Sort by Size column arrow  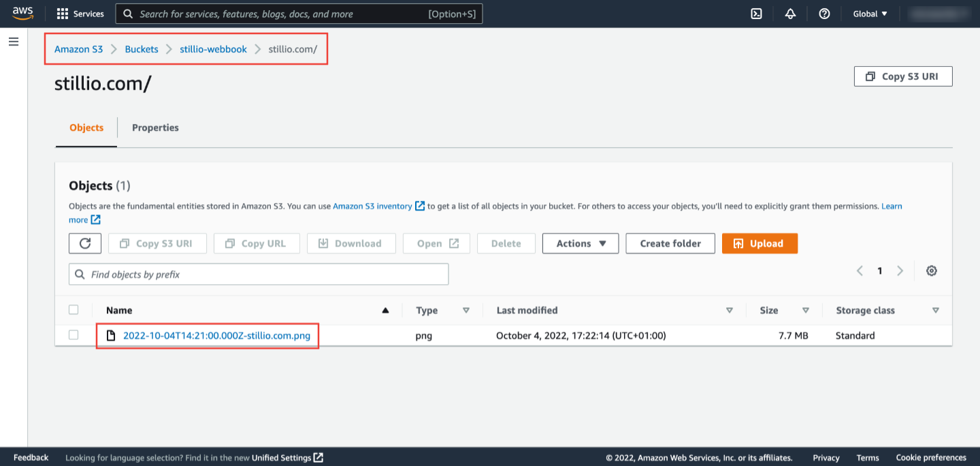806,310
